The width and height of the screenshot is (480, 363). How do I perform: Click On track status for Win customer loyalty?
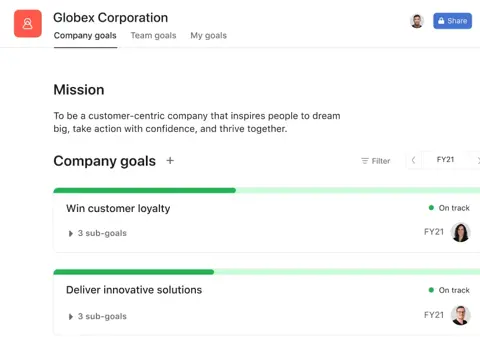pyautogui.click(x=449, y=208)
